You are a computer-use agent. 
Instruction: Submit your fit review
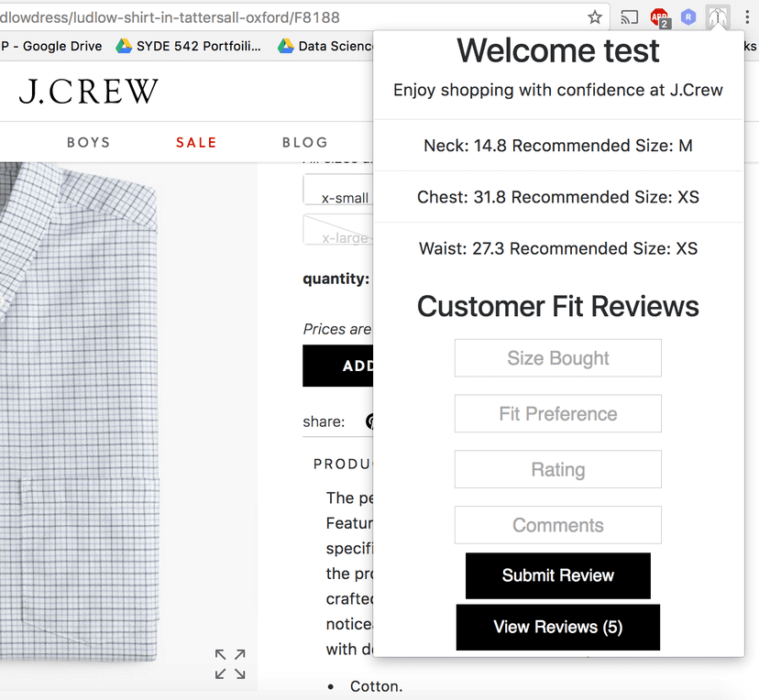[557, 575]
